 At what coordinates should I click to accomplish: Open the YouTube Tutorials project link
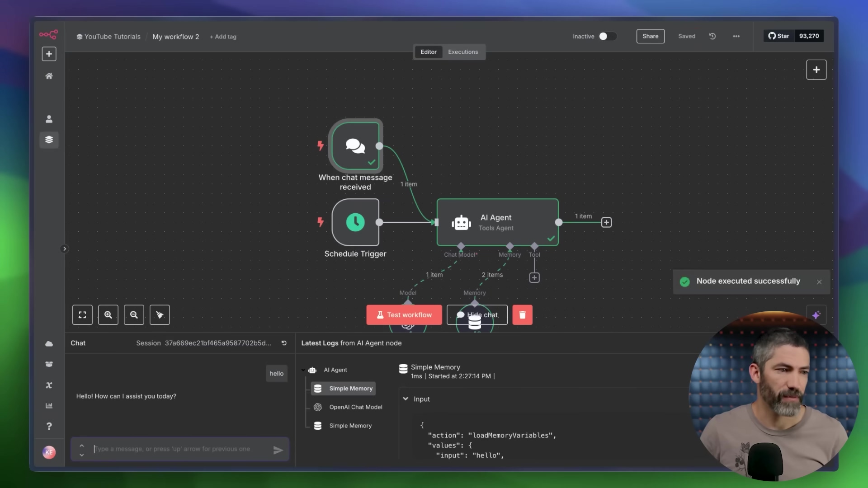click(108, 37)
